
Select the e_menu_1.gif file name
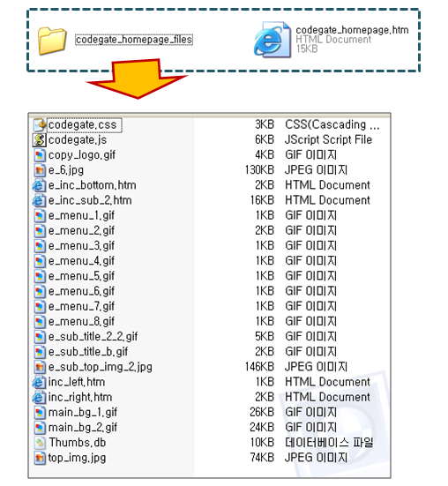[x=81, y=216]
